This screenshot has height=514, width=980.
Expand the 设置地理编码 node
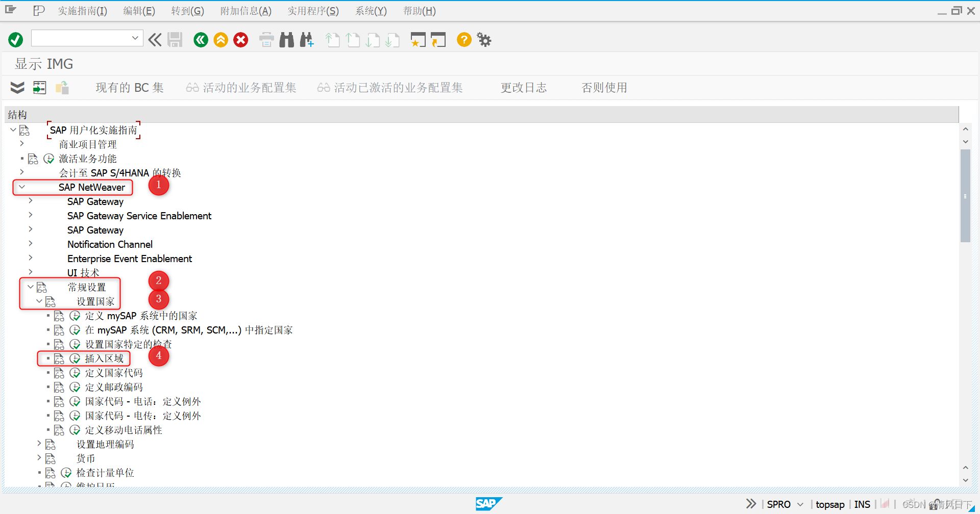tap(39, 444)
